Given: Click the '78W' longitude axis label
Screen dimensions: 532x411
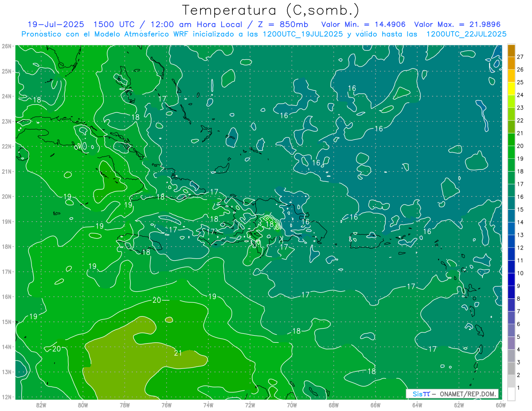Looking at the screenshot, I should (125, 405).
